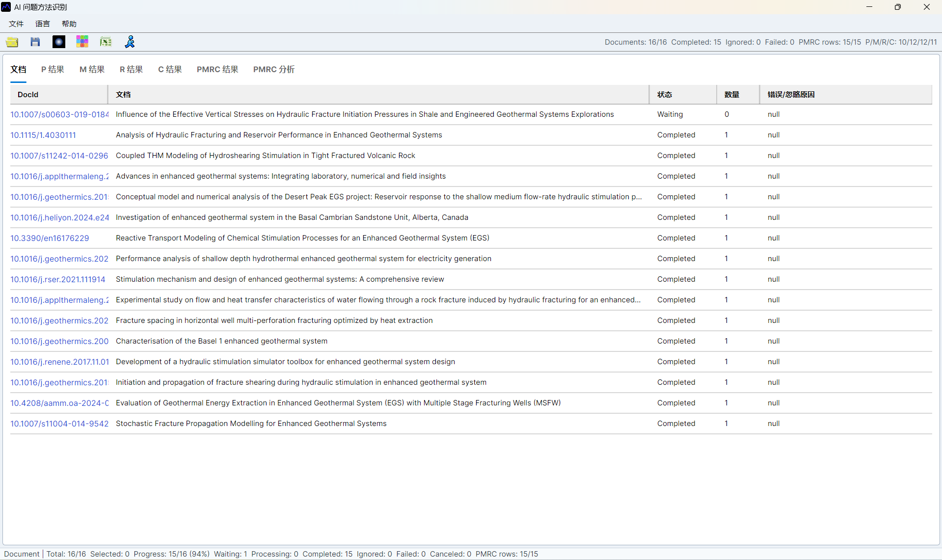The image size is (942, 560).
Task: Open DOI link 10.1115/1.4030111
Action: (x=43, y=135)
